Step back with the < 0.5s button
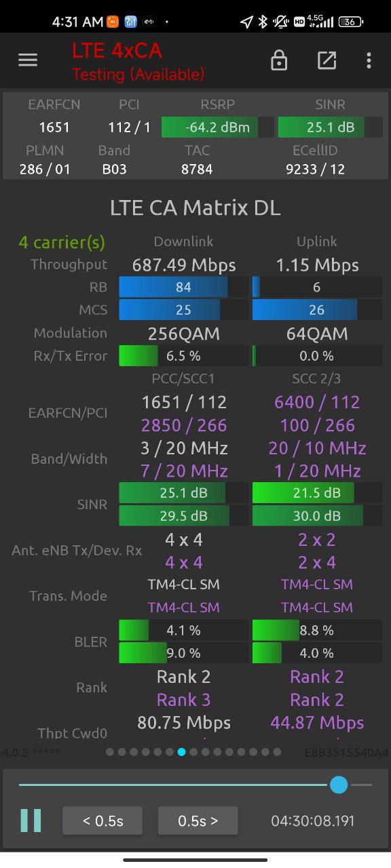391x868 pixels. pyautogui.click(x=103, y=821)
